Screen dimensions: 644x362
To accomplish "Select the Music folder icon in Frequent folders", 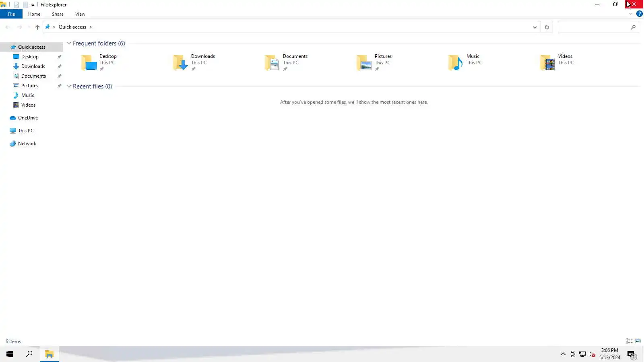I will point(456,63).
